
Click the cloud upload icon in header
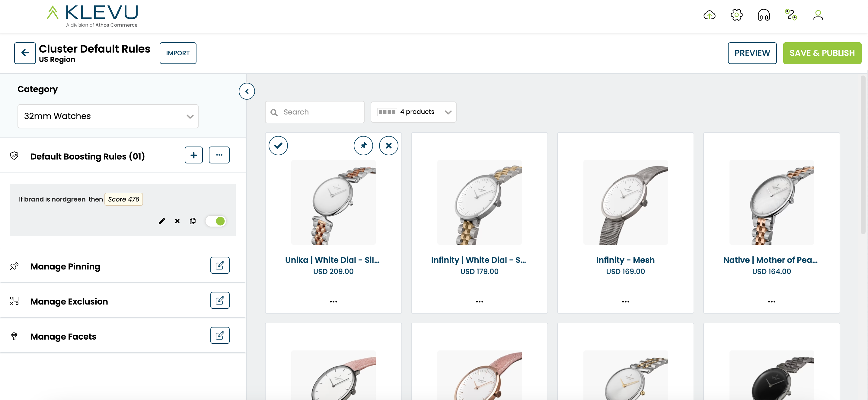point(709,15)
